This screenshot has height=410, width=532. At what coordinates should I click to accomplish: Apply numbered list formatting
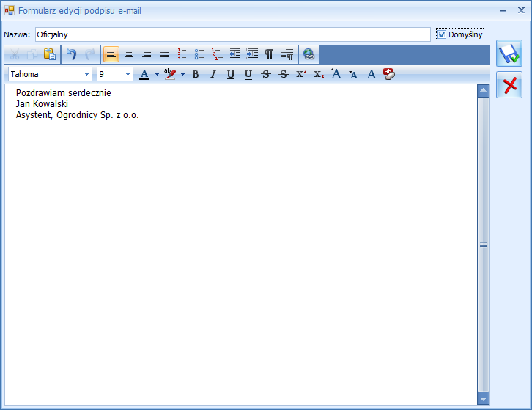182,54
